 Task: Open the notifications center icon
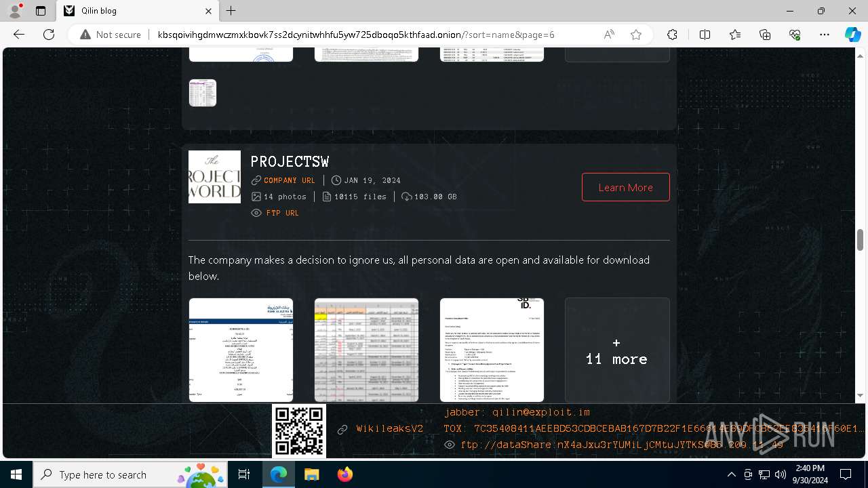click(x=846, y=474)
